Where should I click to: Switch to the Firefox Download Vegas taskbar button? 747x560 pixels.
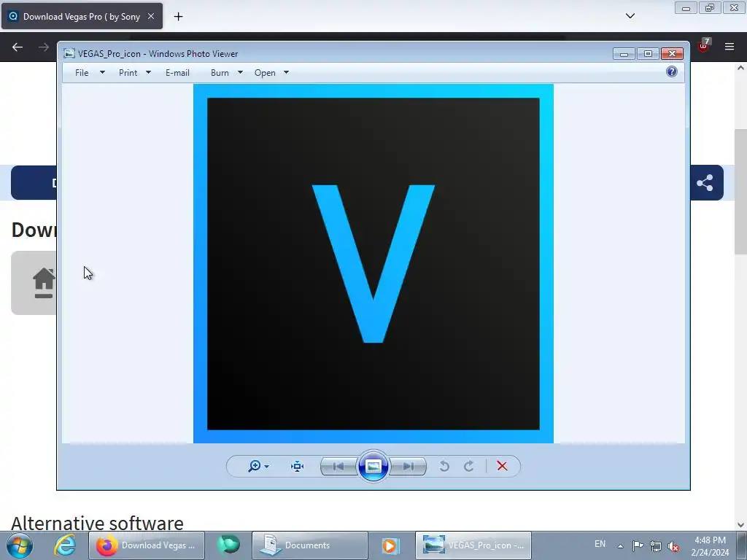[147, 545]
